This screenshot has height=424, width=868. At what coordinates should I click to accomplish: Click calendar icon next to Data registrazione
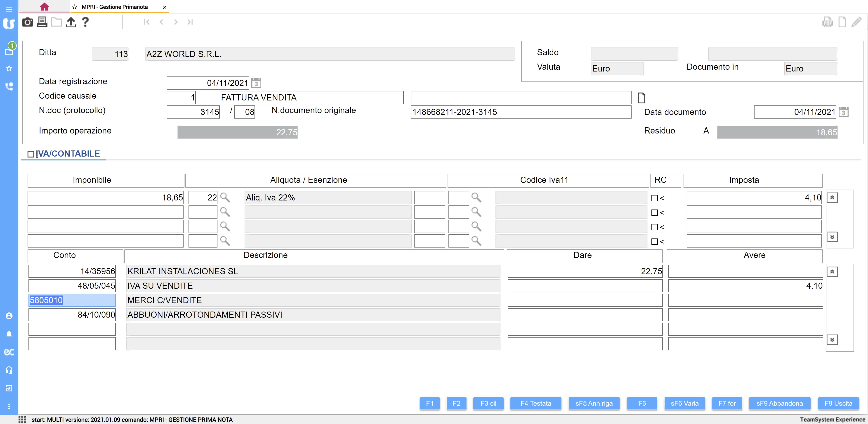[x=256, y=83]
